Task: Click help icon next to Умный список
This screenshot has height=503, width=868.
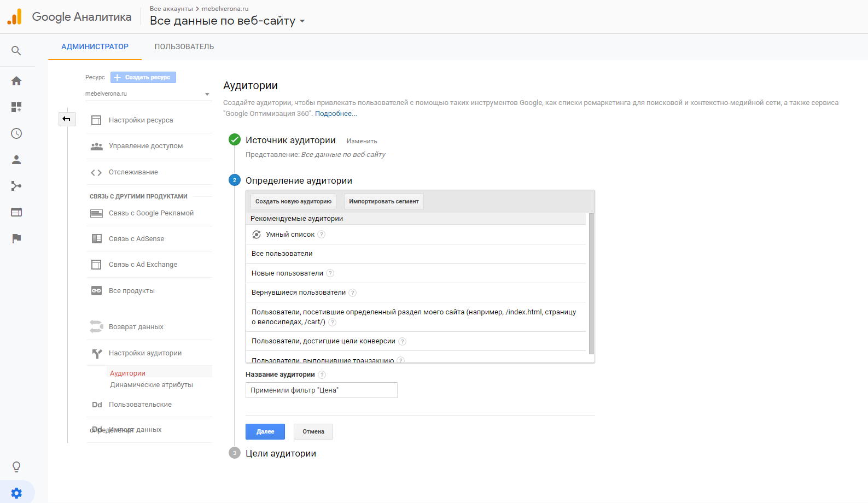Action: pyautogui.click(x=322, y=235)
